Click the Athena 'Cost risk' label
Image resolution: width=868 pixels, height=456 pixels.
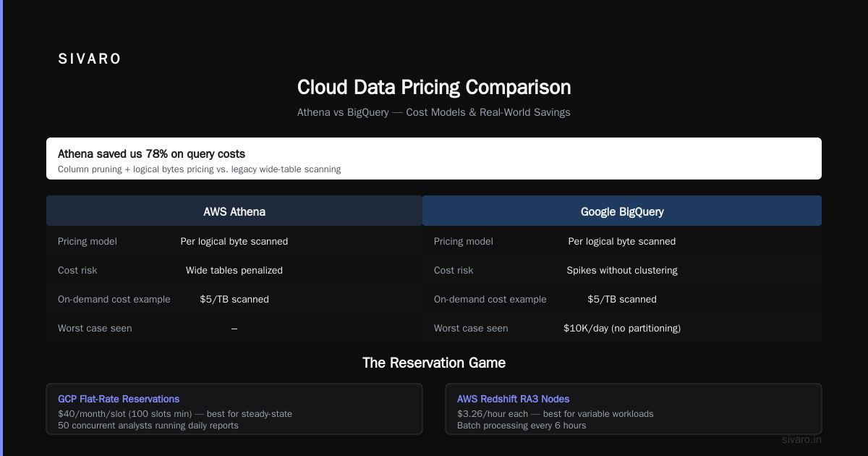77,270
